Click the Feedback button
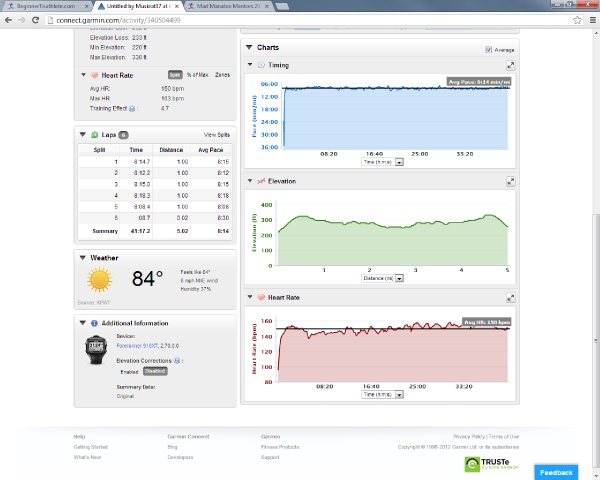 pos(556,472)
